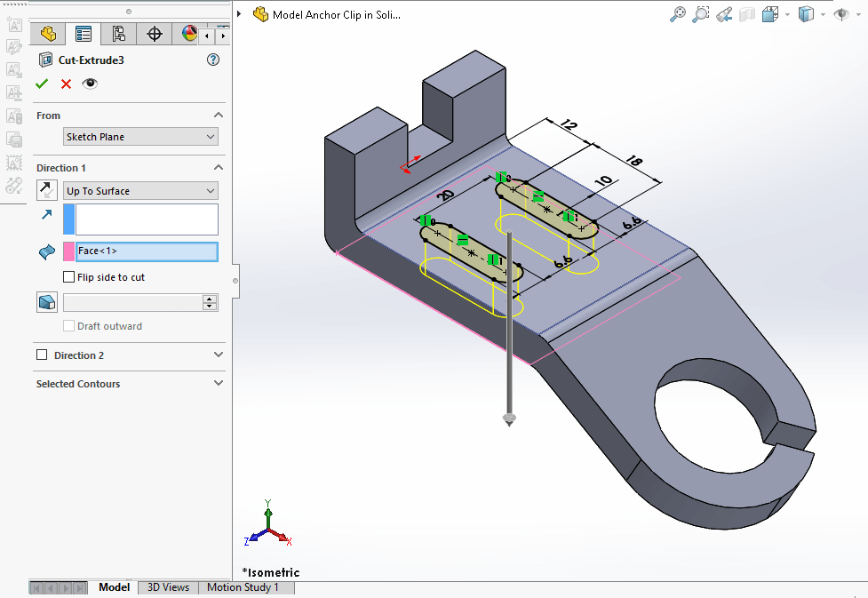
Task: Open the Up To Surface end condition dropdown
Action: coord(139,190)
